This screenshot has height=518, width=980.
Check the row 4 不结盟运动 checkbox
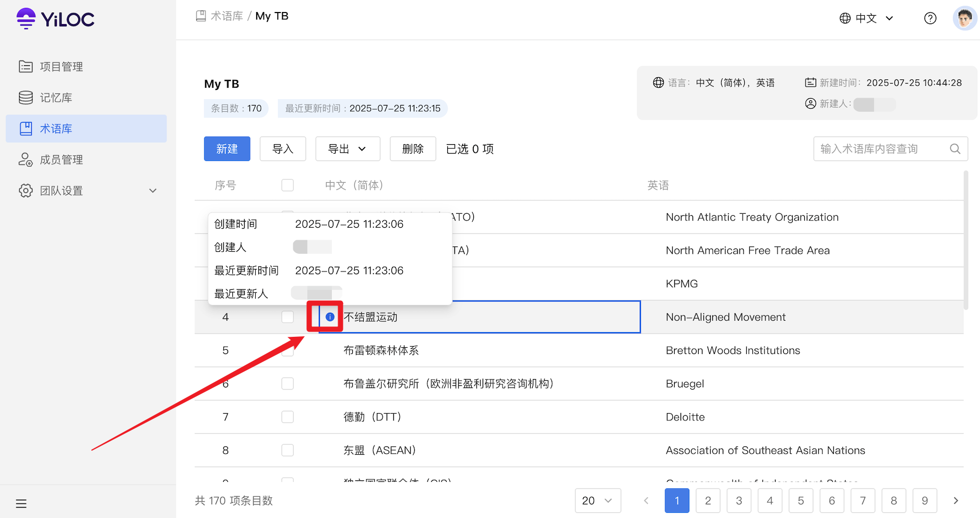pos(288,317)
